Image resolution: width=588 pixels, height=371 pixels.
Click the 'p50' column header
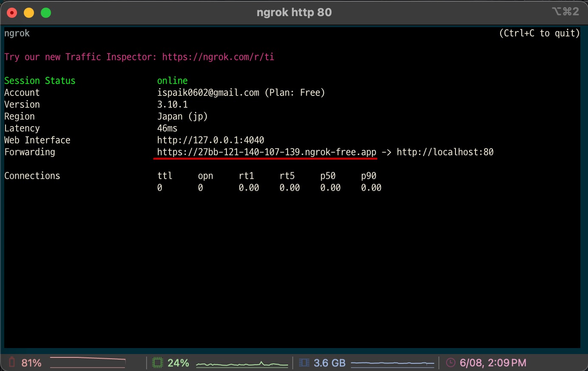328,176
